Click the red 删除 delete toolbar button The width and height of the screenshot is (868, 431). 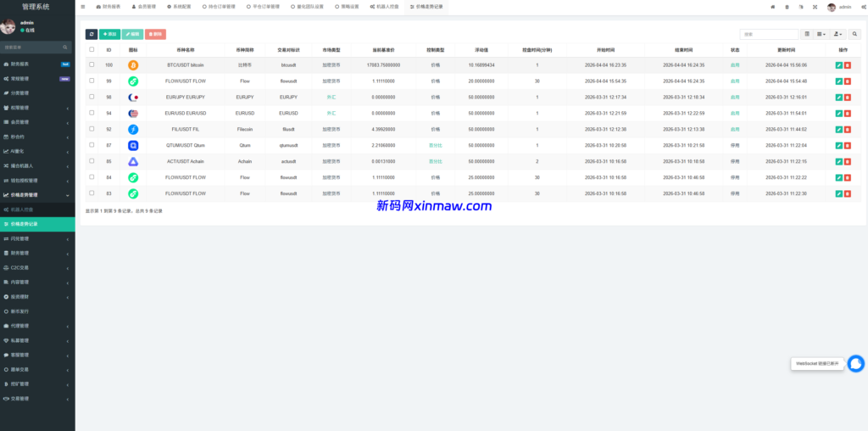155,34
